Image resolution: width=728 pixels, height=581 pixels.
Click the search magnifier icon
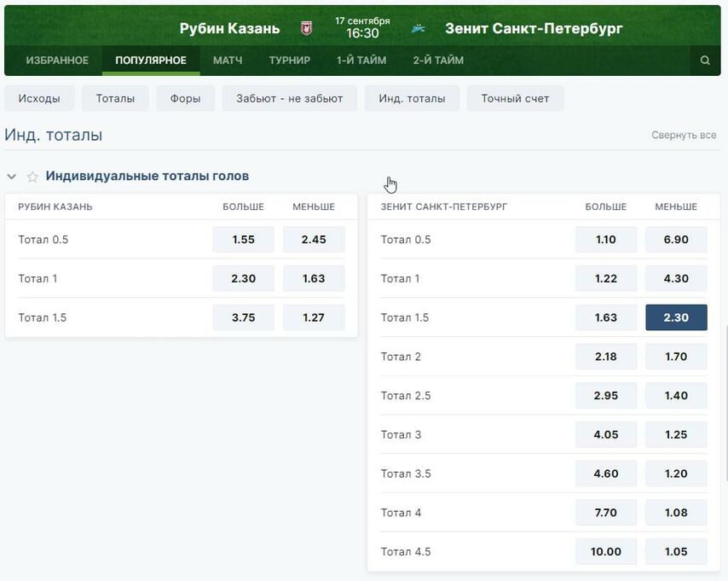pos(705,61)
